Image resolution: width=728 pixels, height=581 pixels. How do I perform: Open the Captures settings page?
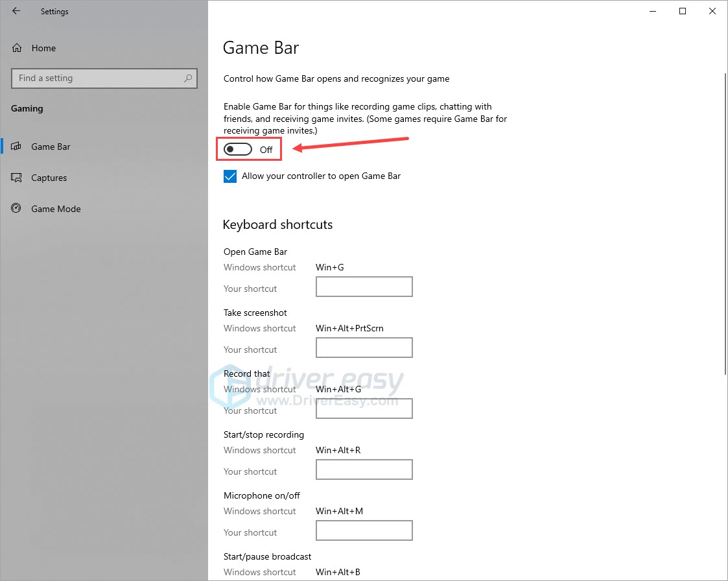(49, 178)
